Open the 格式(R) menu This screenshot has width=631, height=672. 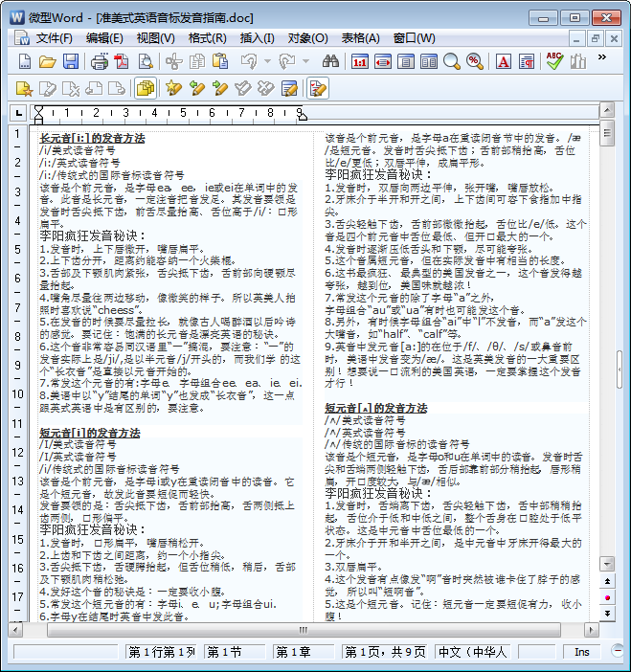(x=207, y=38)
